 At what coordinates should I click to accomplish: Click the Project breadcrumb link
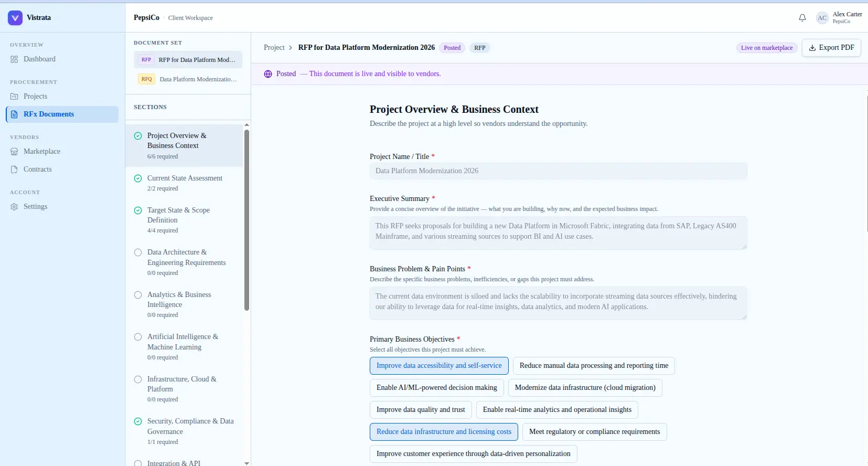[x=274, y=48]
